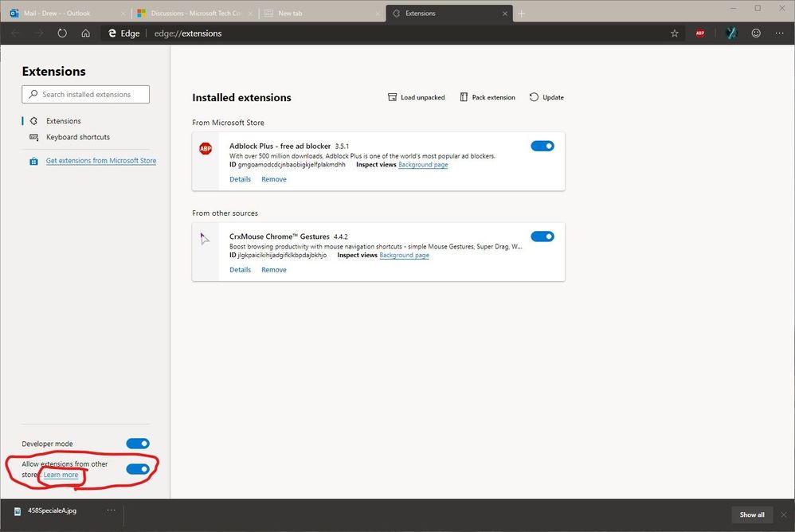
Task: Click Learn more about other stores
Action: 61,475
